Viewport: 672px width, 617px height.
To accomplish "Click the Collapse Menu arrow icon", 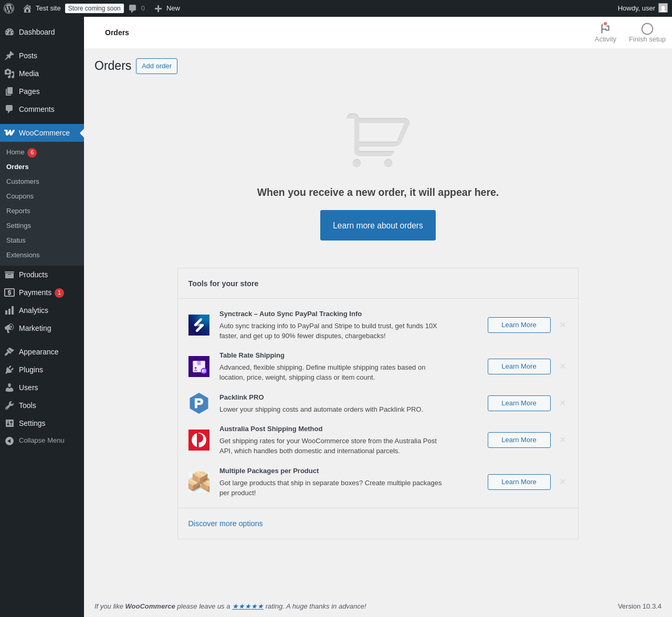I will coord(9,441).
